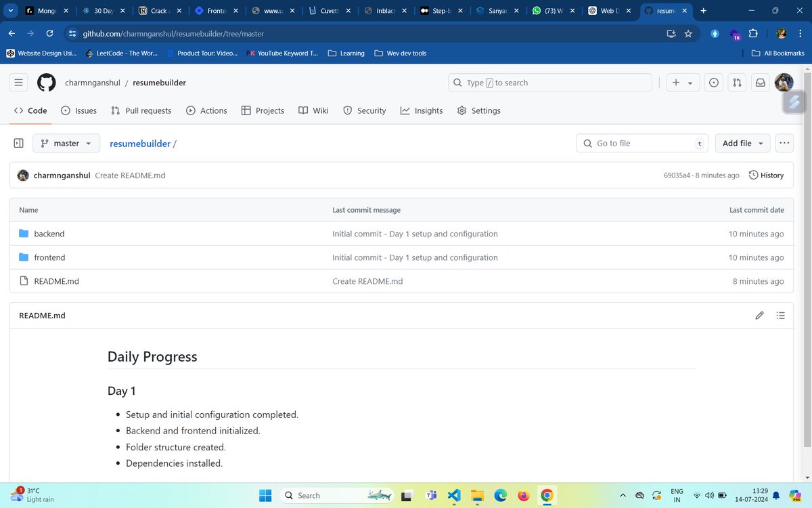Click resumebuilder breadcrumb link beside branch
This screenshot has height=508, width=812.
pyautogui.click(x=140, y=144)
